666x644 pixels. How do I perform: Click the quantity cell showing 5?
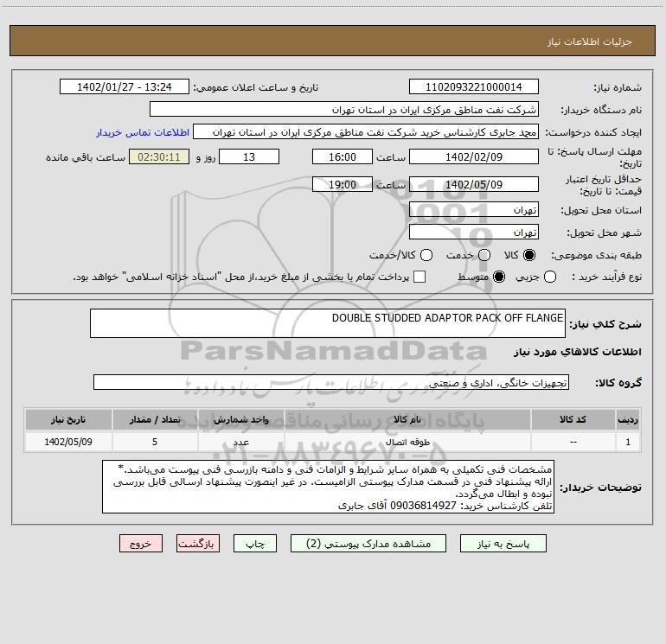click(x=155, y=442)
